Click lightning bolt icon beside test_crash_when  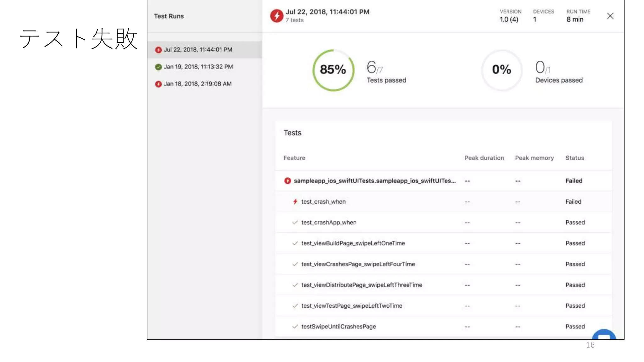tap(295, 202)
